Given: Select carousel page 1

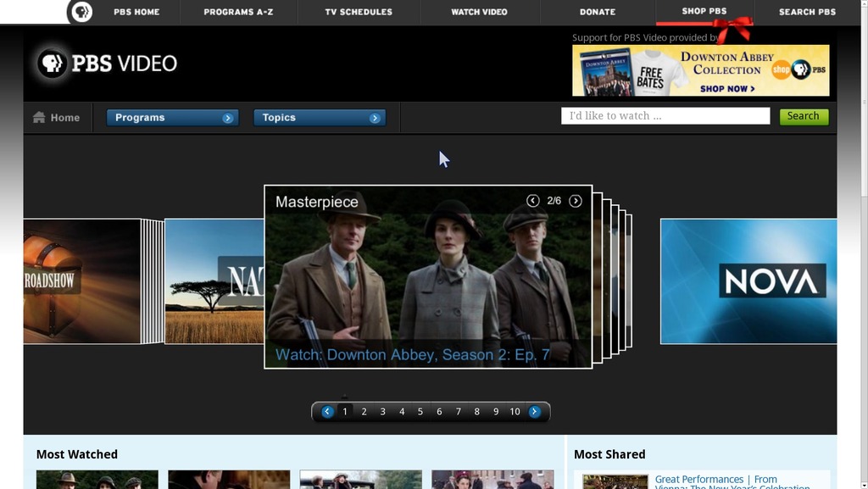Looking at the screenshot, I should 345,412.
